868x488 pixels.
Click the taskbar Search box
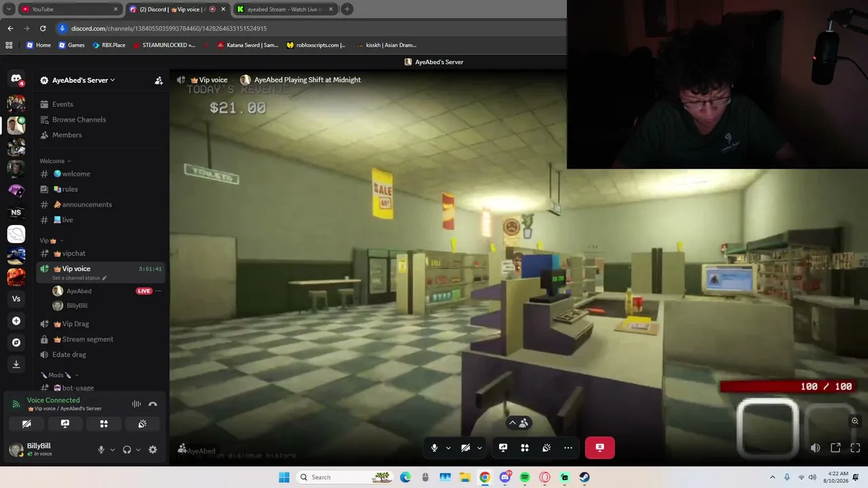click(344, 477)
